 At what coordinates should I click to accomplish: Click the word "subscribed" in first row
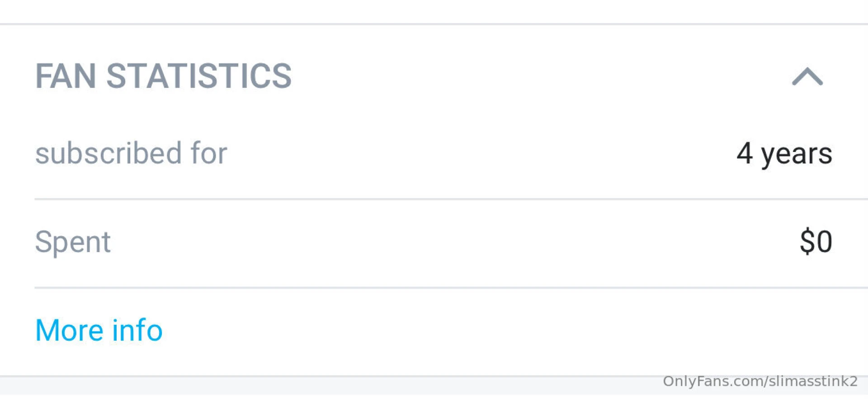pos(108,153)
